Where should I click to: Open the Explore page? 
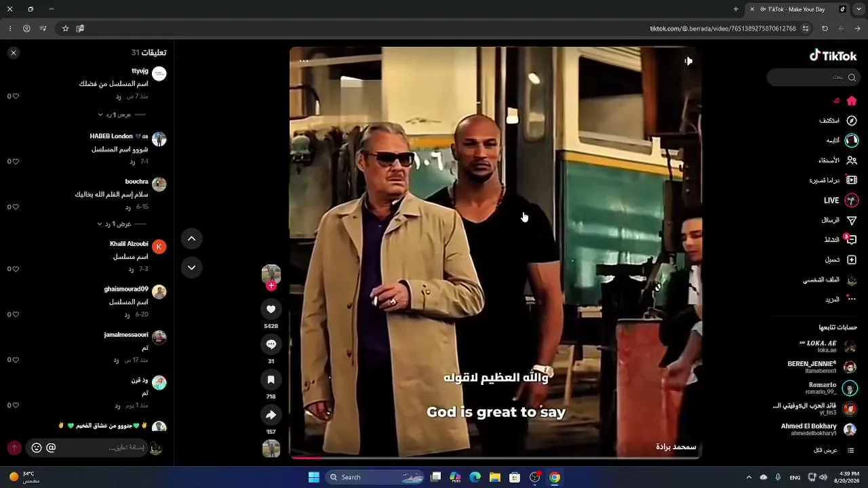(x=838, y=121)
